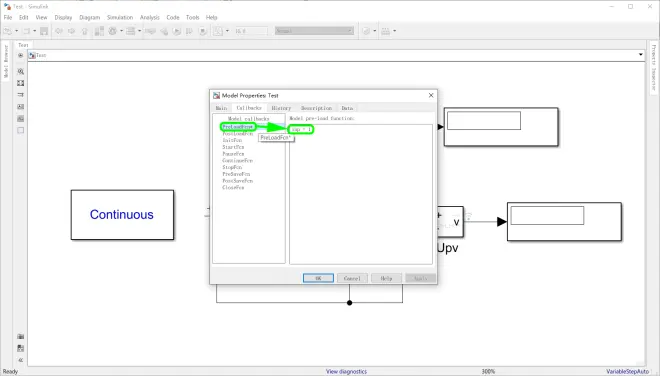This screenshot has height=376, width=660.
Task: Click the screenshot camera icon in lower palette
Action: click(x=20, y=336)
